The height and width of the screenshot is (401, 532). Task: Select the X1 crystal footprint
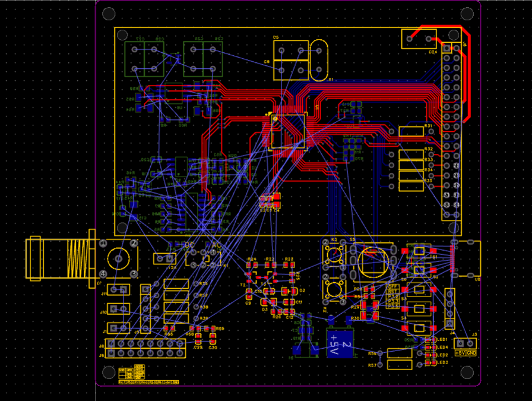319,61
